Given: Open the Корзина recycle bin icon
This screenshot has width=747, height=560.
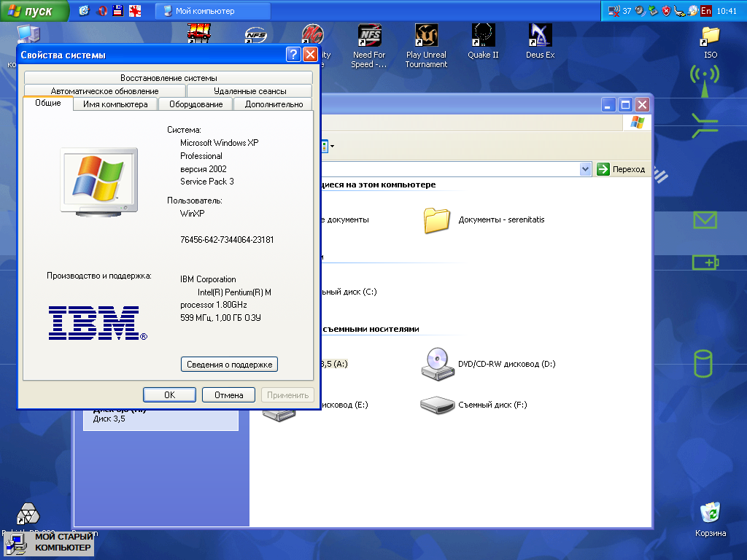Looking at the screenshot, I should tap(711, 513).
